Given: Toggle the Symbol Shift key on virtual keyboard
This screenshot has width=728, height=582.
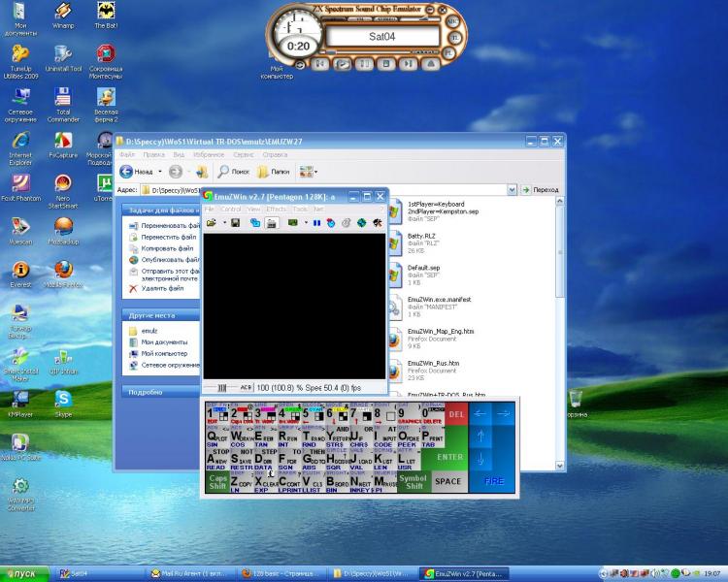Looking at the screenshot, I should [x=413, y=481].
